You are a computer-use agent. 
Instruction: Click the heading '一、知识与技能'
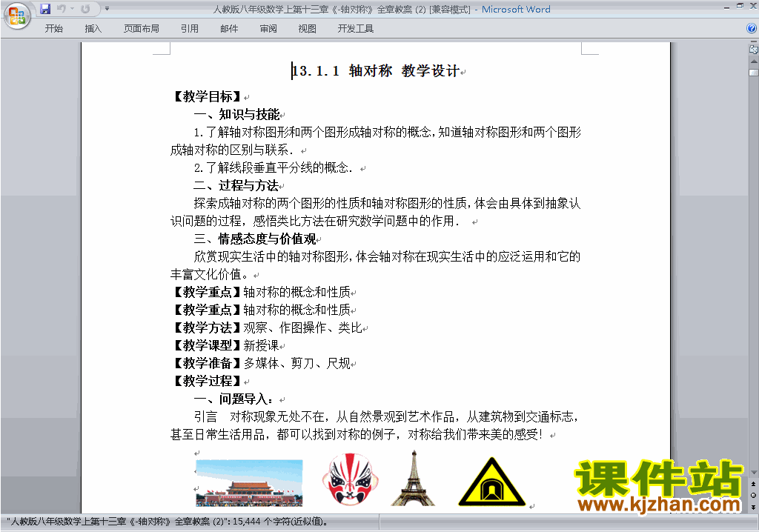pos(236,114)
